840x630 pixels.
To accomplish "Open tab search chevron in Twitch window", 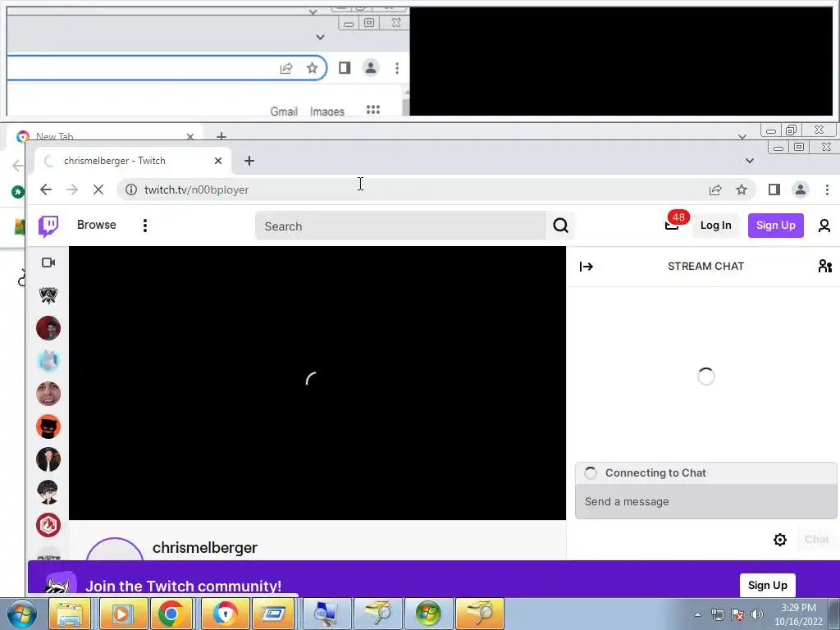I will point(750,161).
